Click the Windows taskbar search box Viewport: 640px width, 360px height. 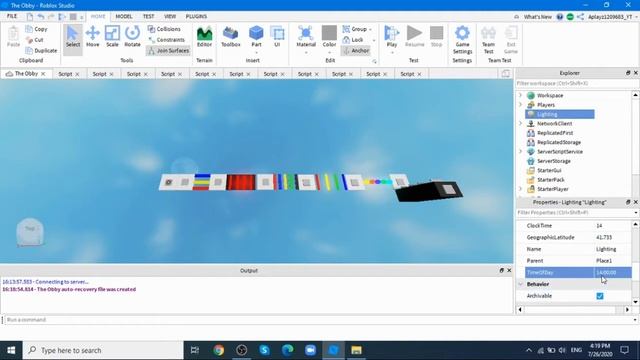tap(103, 350)
